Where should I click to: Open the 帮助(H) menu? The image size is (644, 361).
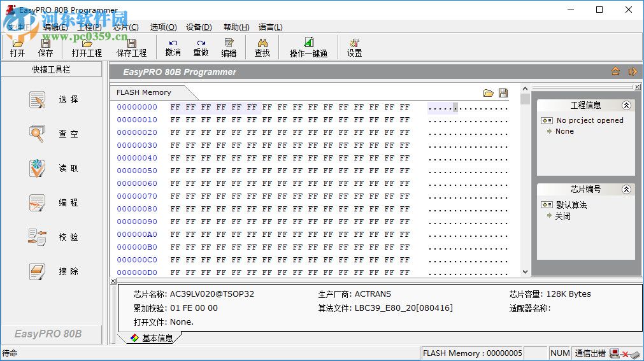[236, 27]
